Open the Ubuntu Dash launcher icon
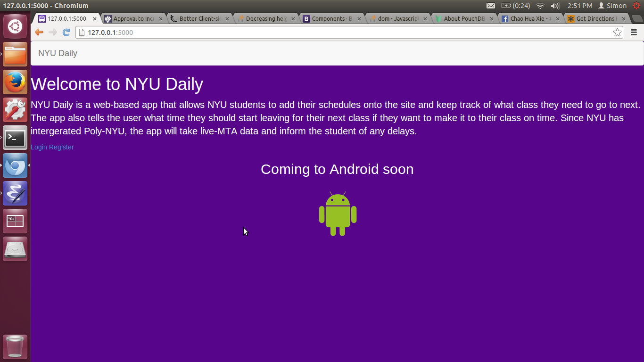The height and width of the screenshot is (362, 644). (15, 26)
